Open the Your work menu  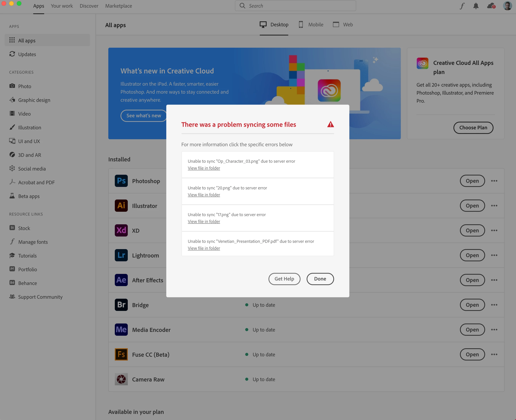tap(62, 6)
